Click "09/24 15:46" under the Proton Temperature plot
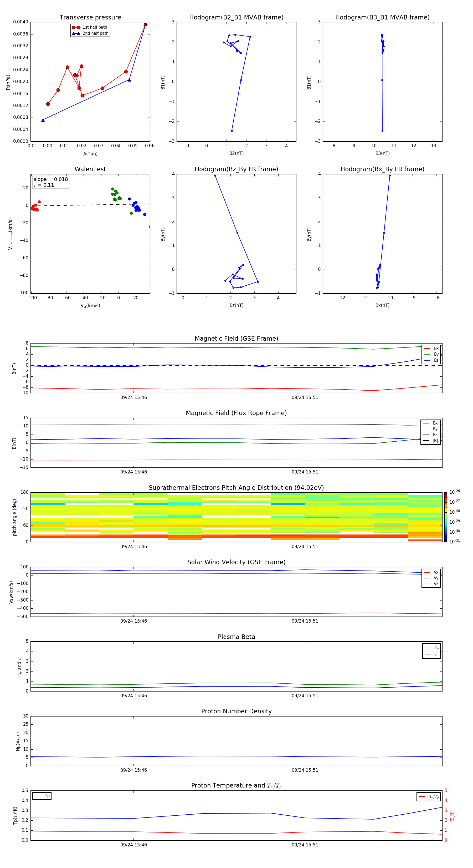The height and width of the screenshot is (868, 473). tap(134, 845)
